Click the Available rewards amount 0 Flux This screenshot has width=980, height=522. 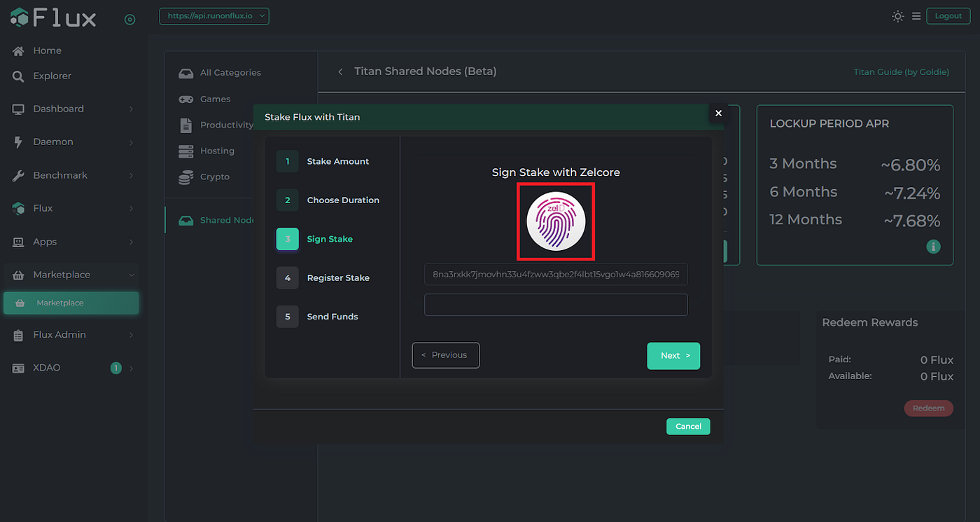tap(937, 376)
